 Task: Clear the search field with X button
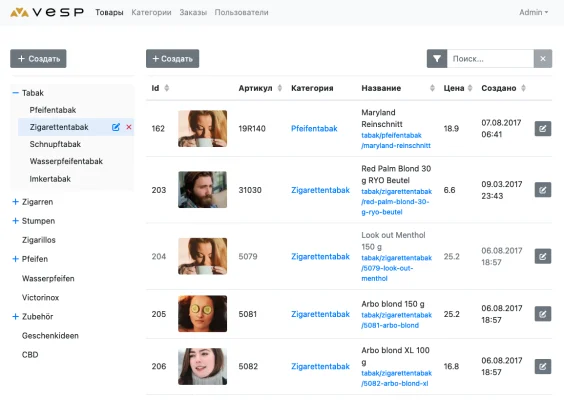click(x=543, y=59)
